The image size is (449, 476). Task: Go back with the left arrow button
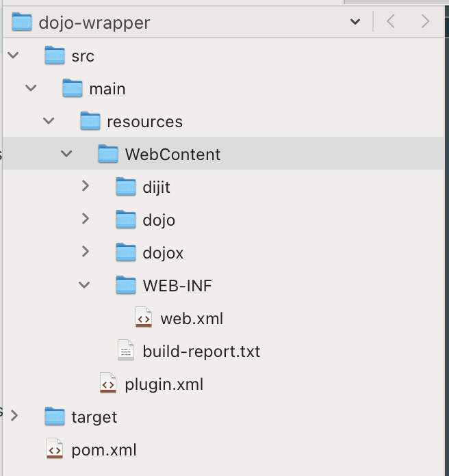[x=391, y=23]
